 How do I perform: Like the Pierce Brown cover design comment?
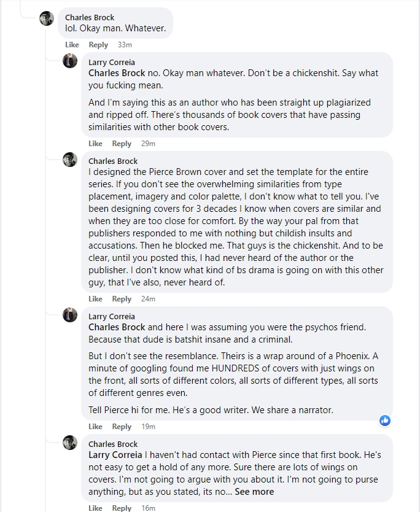pos(95,299)
